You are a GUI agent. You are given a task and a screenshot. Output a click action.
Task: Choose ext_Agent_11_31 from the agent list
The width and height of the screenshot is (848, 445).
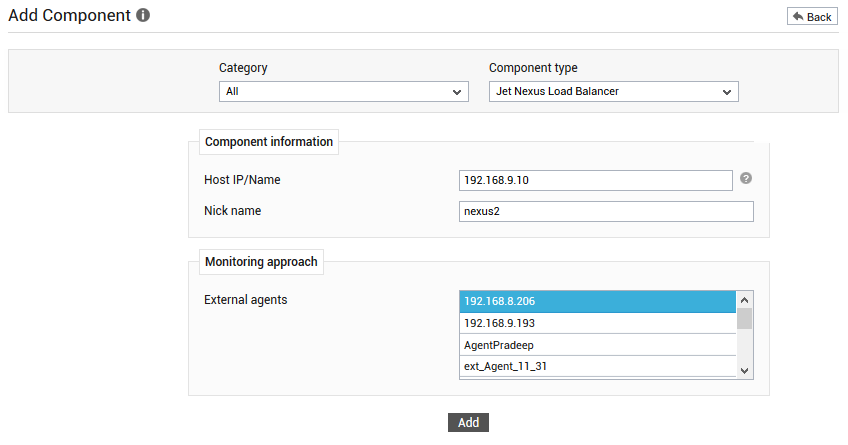pos(598,367)
